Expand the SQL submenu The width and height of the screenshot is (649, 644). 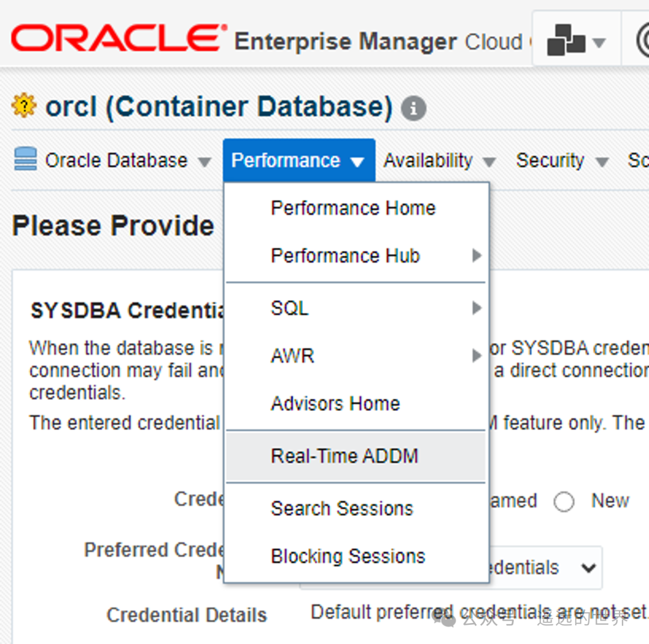[x=290, y=308]
